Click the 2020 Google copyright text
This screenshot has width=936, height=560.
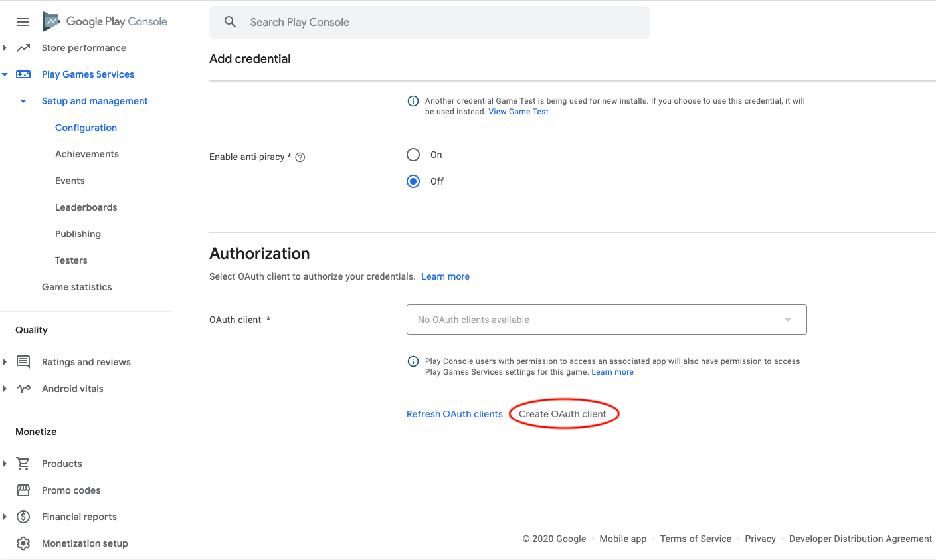(x=554, y=539)
